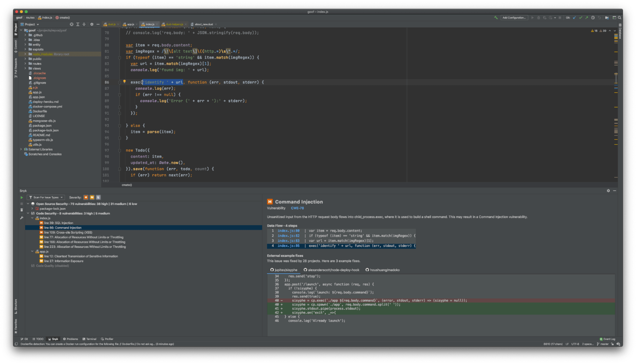636x364 pixels.
Task: Open the Scan For Issue Types dropdown
Action: pyautogui.click(x=46, y=197)
